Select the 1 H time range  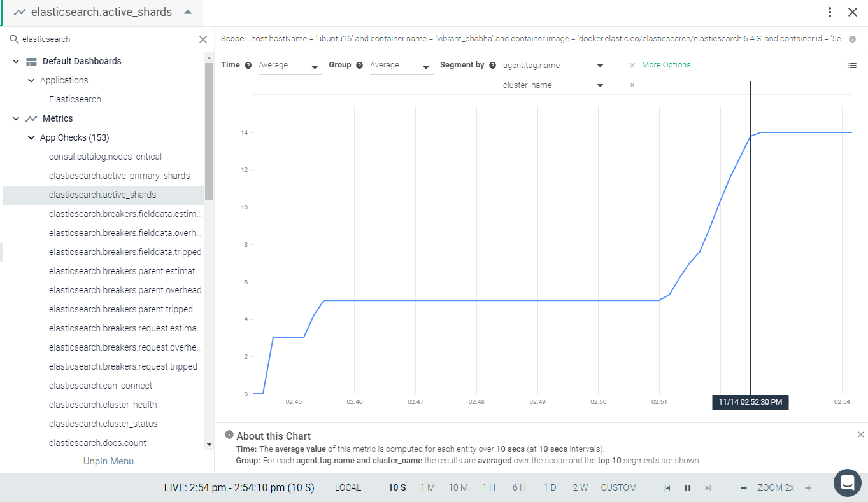coord(488,488)
